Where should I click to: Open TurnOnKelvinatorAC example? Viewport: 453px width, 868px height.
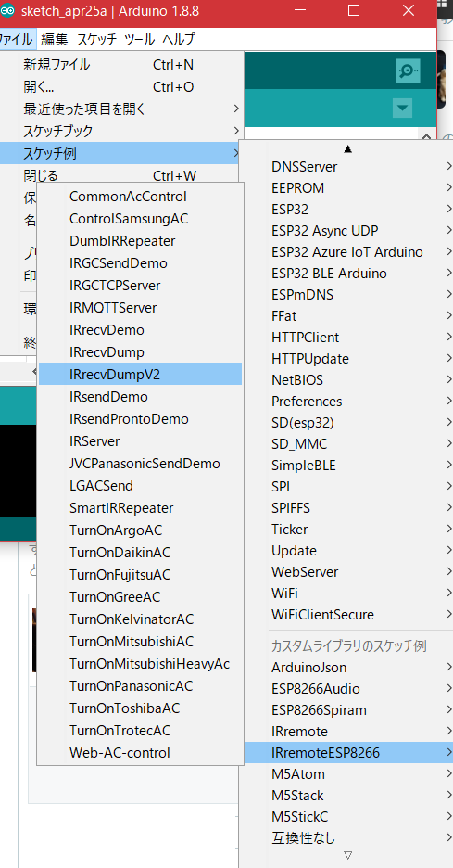point(140,619)
